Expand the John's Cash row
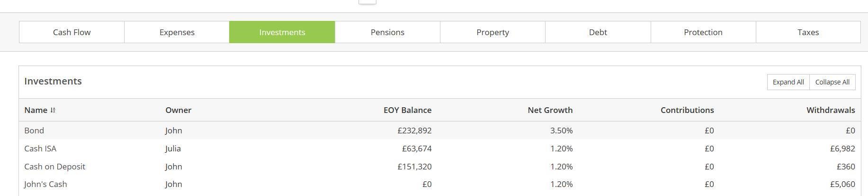 click(45, 184)
